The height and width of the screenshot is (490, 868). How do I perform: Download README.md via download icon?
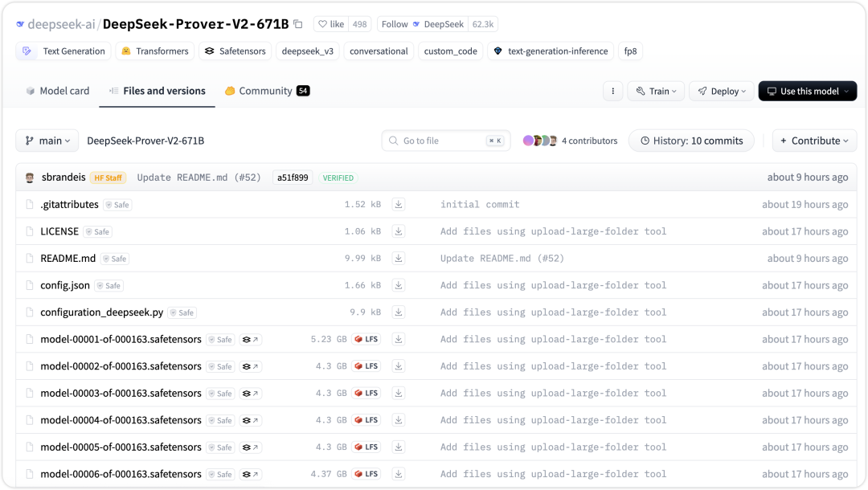click(398, 259)
